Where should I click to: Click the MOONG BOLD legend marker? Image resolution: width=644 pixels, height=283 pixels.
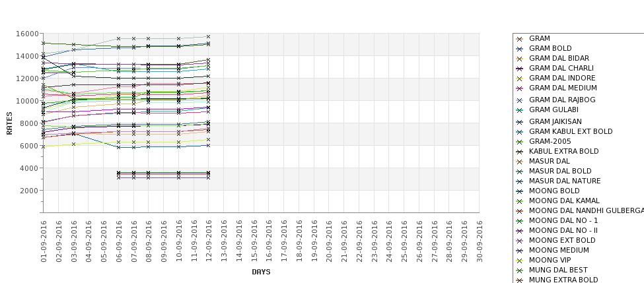coord(520,191)
